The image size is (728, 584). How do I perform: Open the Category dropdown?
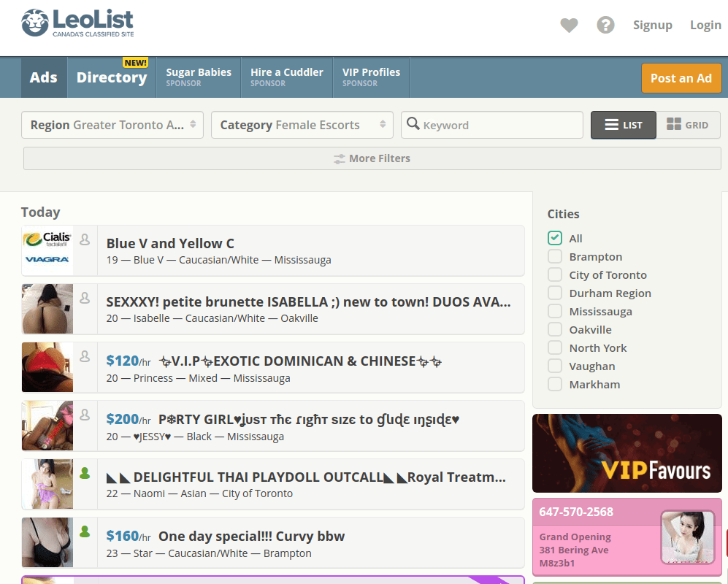click(x=302, y=125)
